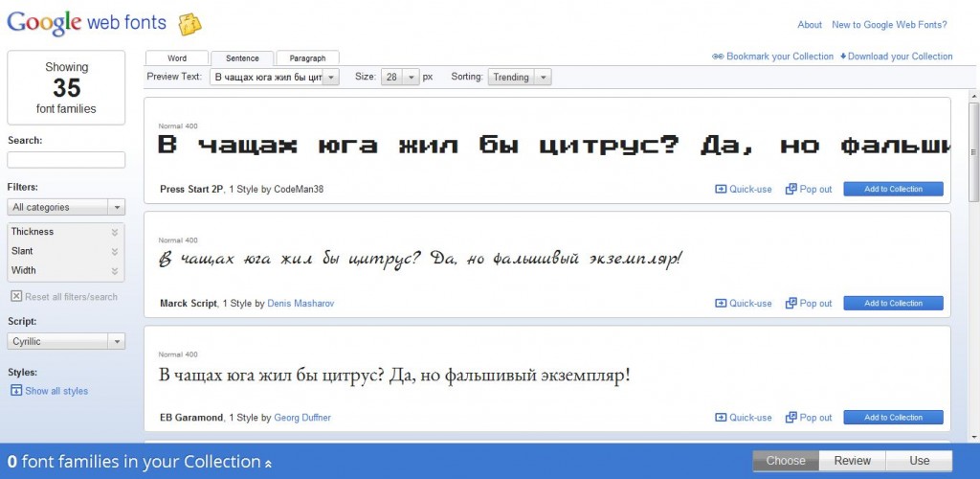The height and width of the screenshot is (479, 980).
Task: Click the Reset all filters/search icon
Action: click(15, 297)
